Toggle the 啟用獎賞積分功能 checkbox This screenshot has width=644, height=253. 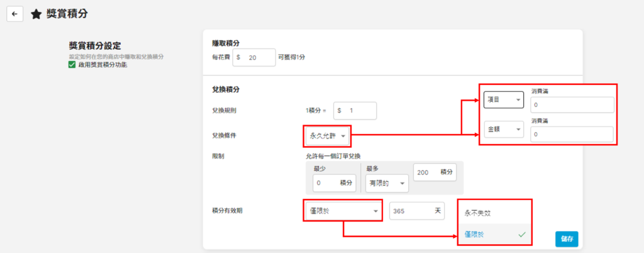pos(72,64)
